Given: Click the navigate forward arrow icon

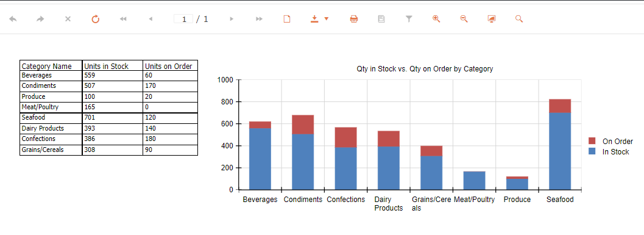Looking at the screenshot, I should (x=40, y=19).
